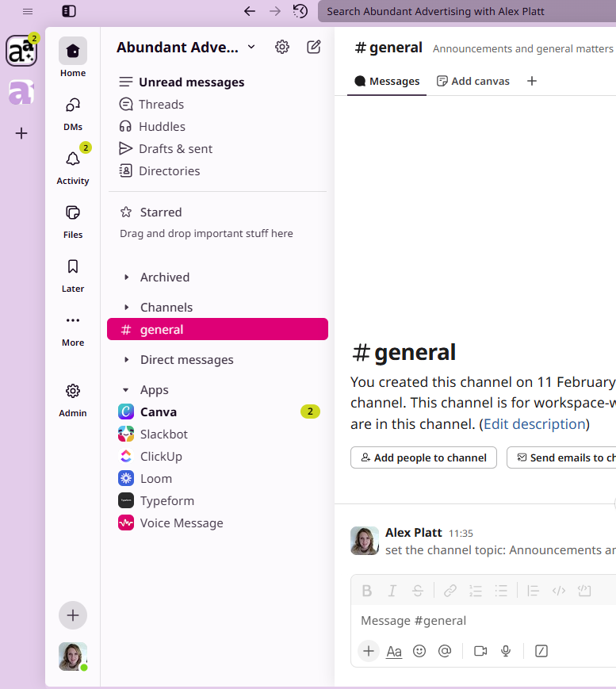Toggle formatting toolbar with Aa
Screen dimensions: 616x689
coord(394,651)
